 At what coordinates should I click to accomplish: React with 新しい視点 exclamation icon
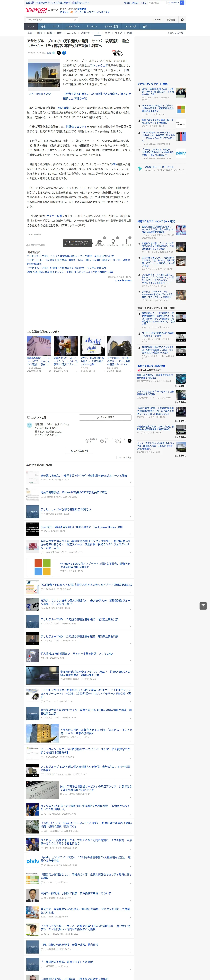pos(127,242)
